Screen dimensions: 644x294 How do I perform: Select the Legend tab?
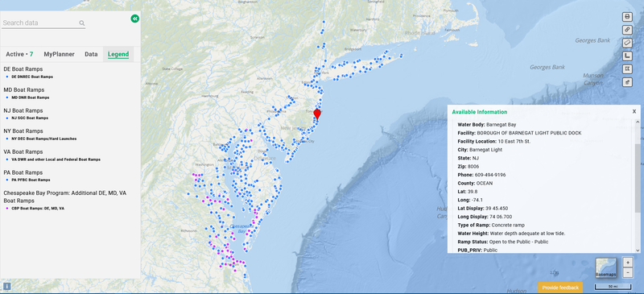(118, 54)
